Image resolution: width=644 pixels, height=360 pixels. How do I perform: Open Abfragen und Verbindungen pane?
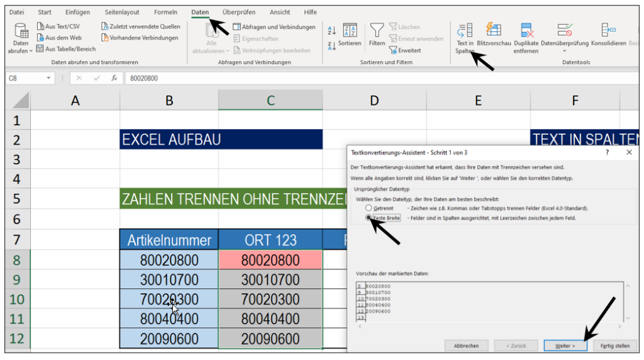click(274, 26)
